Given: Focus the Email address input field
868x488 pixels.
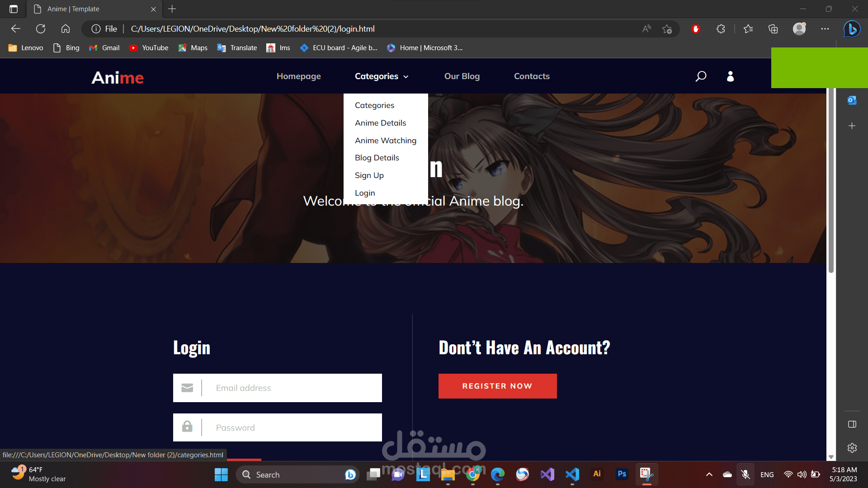Looking at the screenshot, I should (292, 388).
